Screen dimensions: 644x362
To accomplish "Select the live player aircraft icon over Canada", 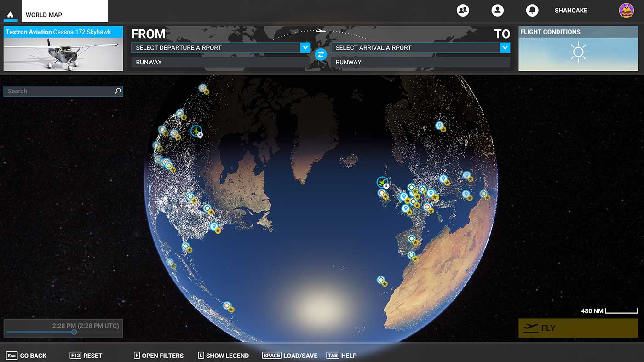I will point(196,132).
